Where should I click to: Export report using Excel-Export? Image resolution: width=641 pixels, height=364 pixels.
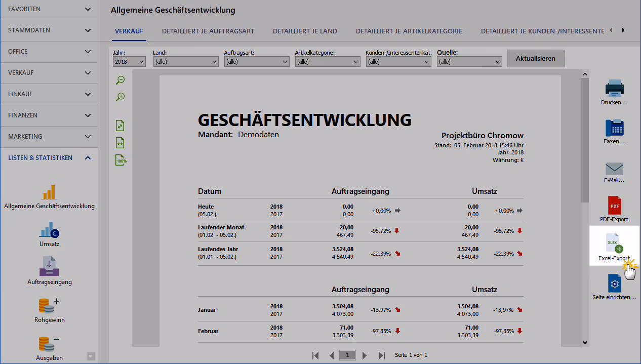[x=614, y=247]
